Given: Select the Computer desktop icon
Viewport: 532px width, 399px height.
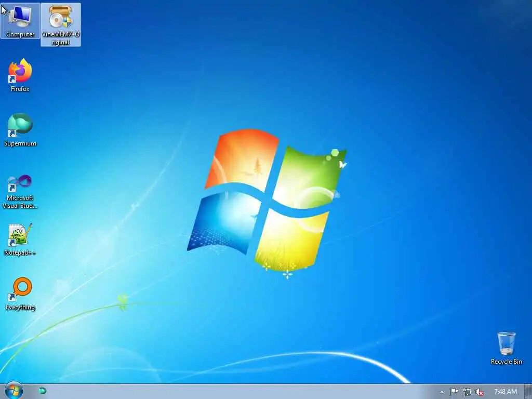Looking at the screenshot, I should [x=20, y=21].
